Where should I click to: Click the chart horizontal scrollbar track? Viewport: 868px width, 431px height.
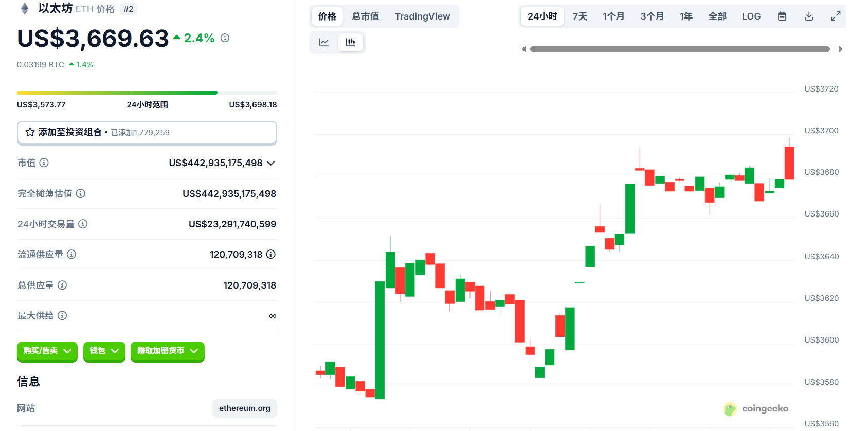tap(680, 49)
